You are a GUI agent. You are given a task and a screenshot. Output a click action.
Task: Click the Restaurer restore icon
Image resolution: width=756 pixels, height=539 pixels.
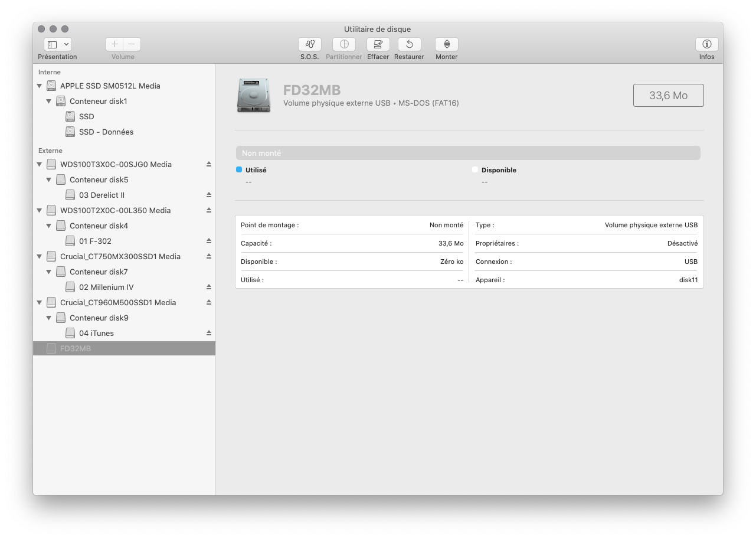coord(409,44)
